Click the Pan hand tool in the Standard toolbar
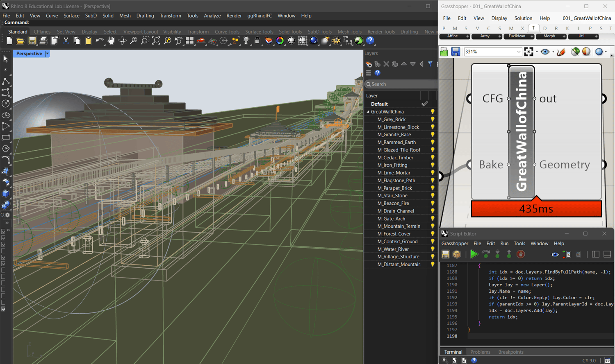This screenshot has width=615, height=364. [x=111, y=41]
